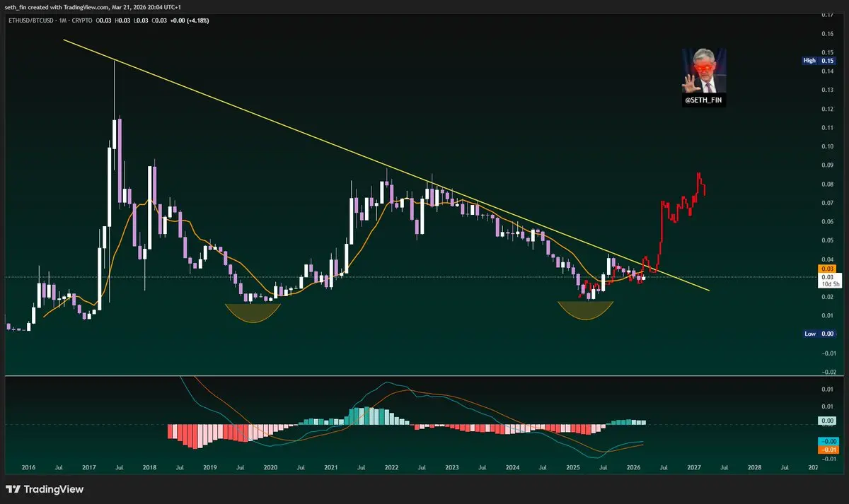The image size is (849, 504).
Task: Click the 2016 label on time axis
Action: pos(28,468)
